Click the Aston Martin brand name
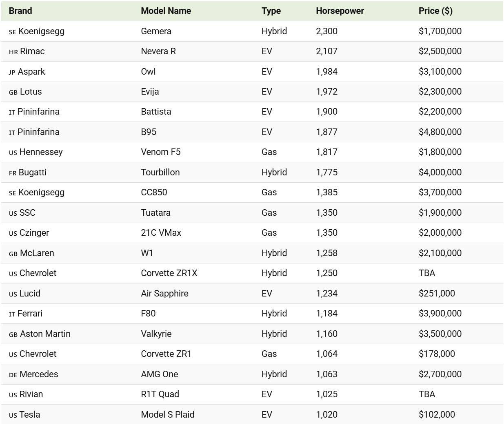Viewport: 504px width, 427px height. tap(45, 334)
